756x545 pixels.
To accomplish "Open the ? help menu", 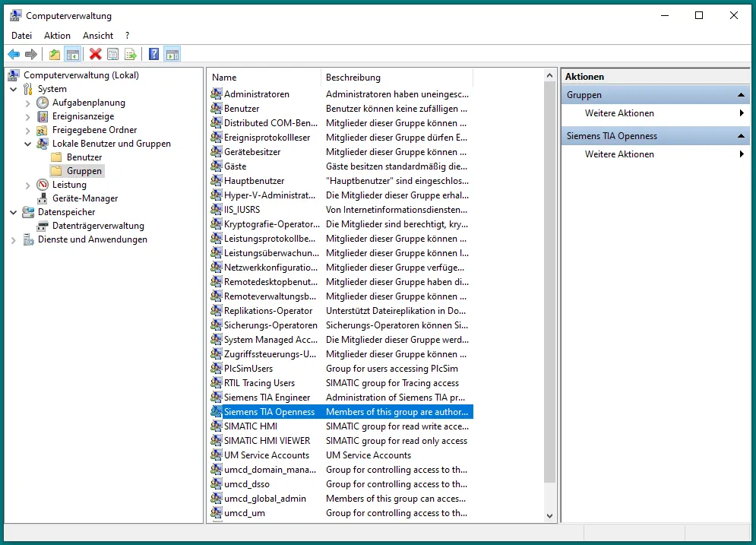I will (x=128, y=36).
